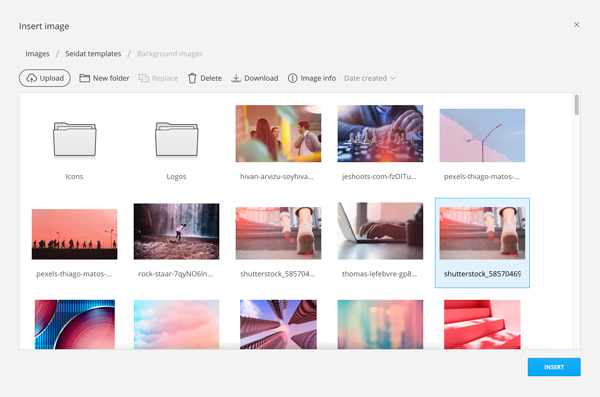Screen dimensions: 600x397
Task: Click the highlighted shutterstock_58570469 thumbnail
Action: [482, 233]
